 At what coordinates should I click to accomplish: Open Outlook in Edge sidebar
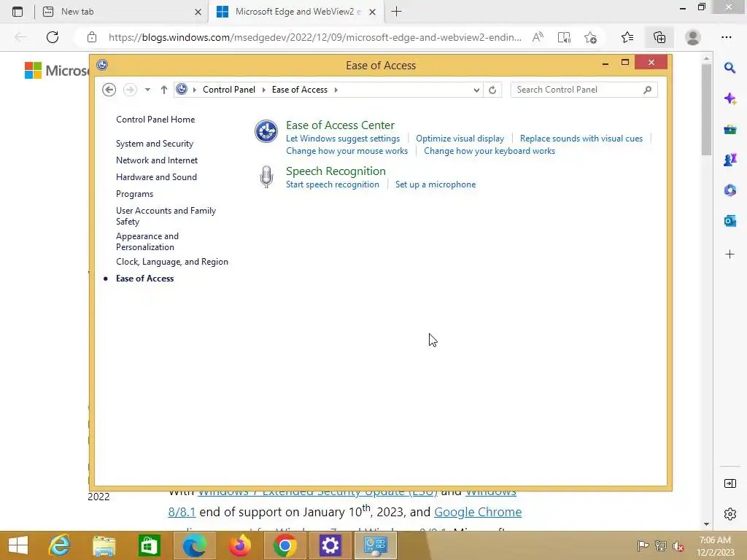click(x=729, y=221)
